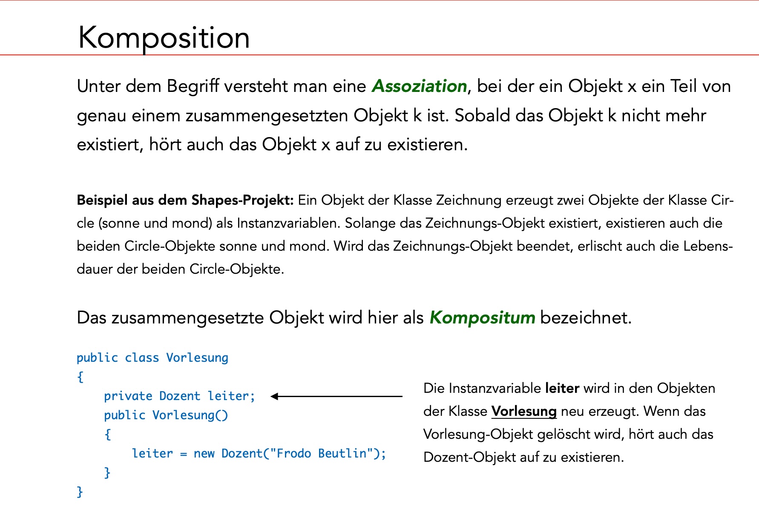Image resolution: width=759 pixels, height=532 pixels.
Task: Click the "Frodo Beutlin" string literal
Action: [322, 454]
